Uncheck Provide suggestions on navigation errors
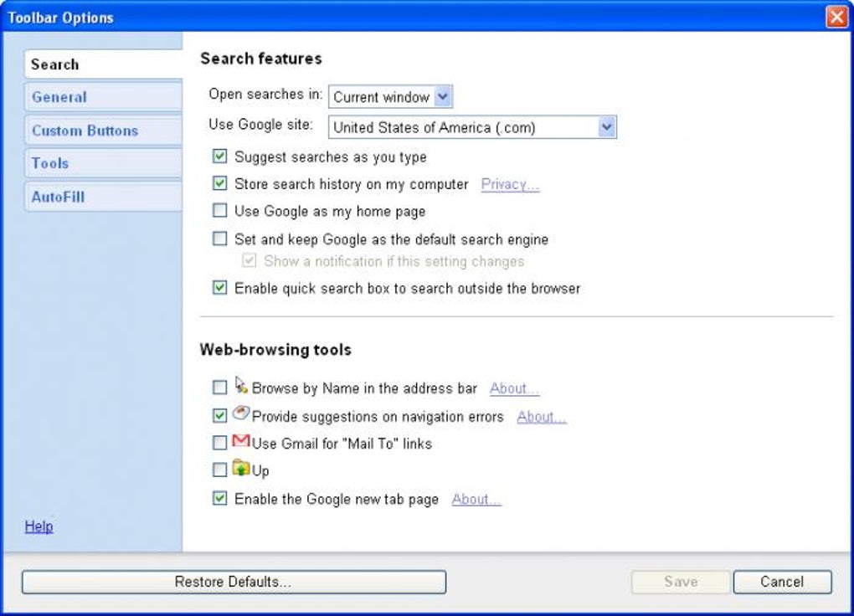 219,416
